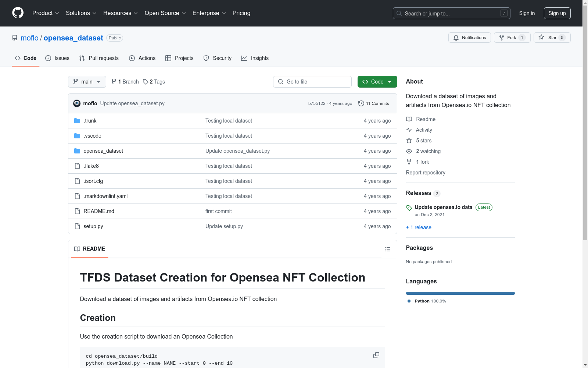Switch to the Pull requests tab
The height and width of the screenshot is (368, 588).
[99, 58]
